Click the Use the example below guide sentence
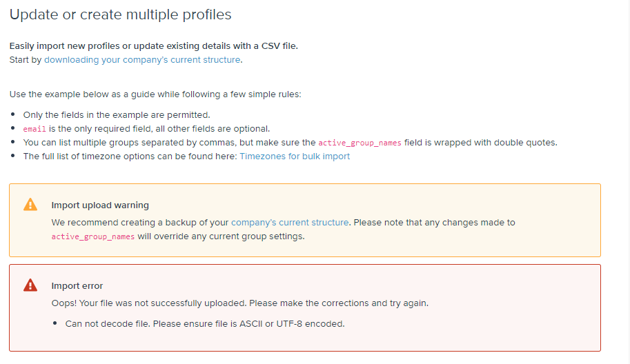The image size is (630, 364). point(155,94)
